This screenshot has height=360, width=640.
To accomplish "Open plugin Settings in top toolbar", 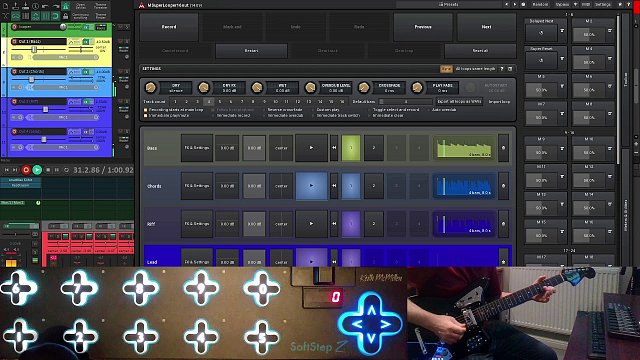I will pos(602,4).
